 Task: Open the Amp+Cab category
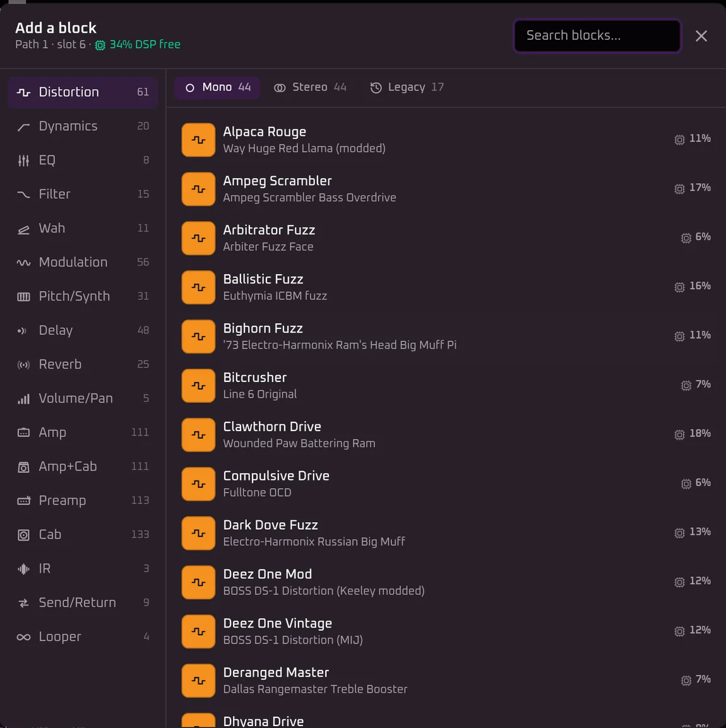tap(83, 467)
